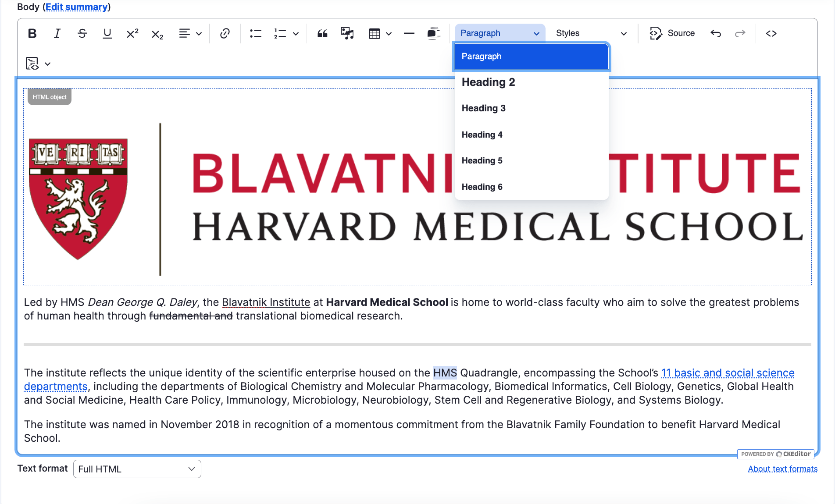
Task: Select Paragraph in the heading list
Action: tap(532, 57)
